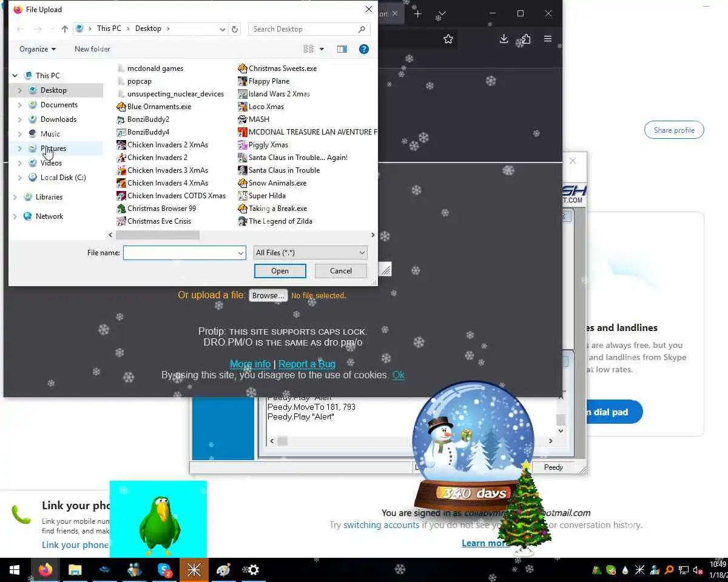Click the Browse... upload button

268,295
